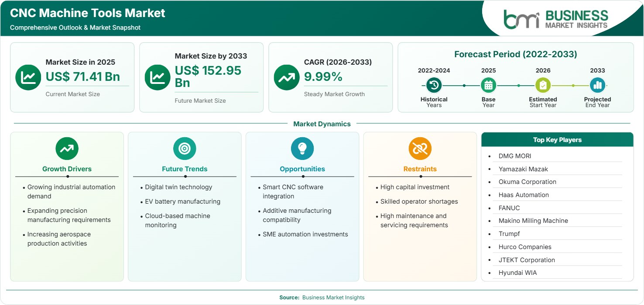Screen dimensions: 644x305
Task: Click the Projected End Year bar chart icon
Action: click(x=597, y=86)
